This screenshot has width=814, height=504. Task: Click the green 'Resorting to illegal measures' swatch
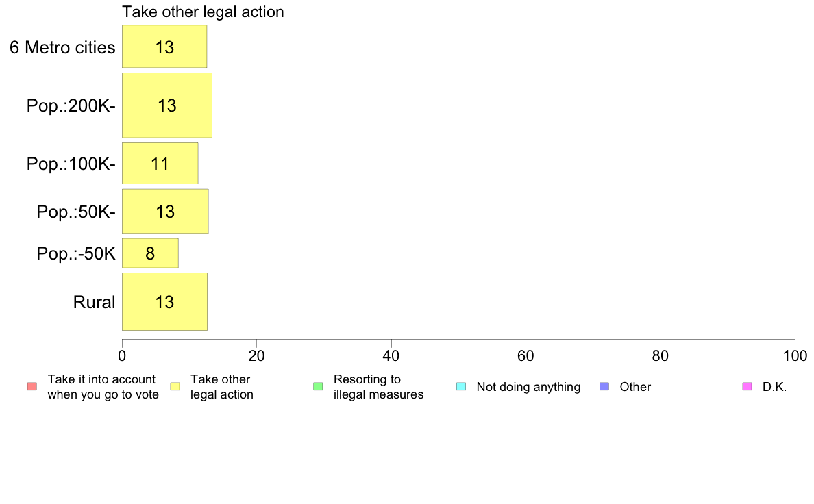(x=318, y=387)
